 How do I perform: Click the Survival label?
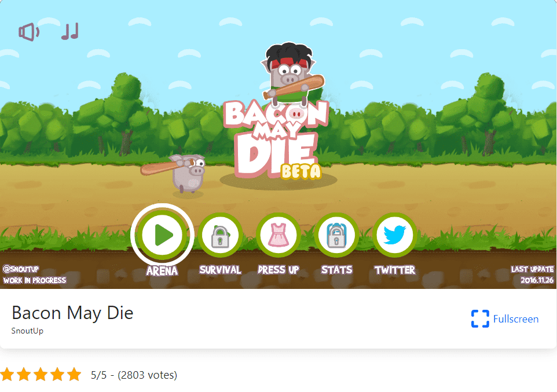[220, 270]
